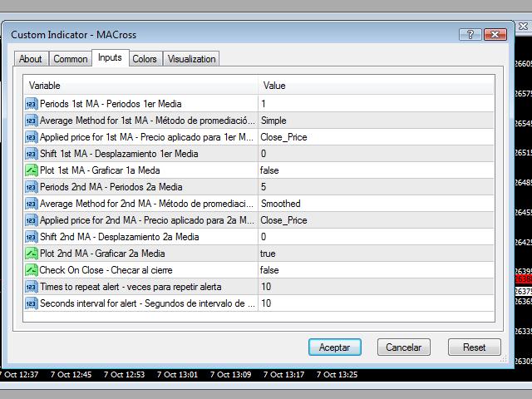
Task: Click the icon beside Shift 1st MA
Action: tap(32, 154)
